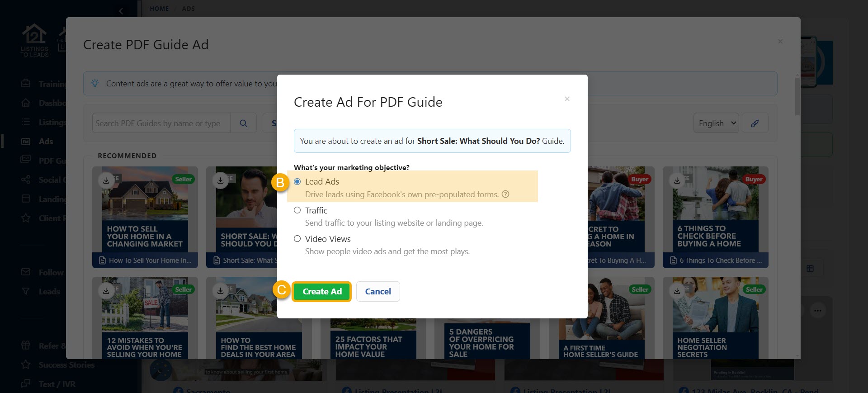Click the green Create Ad button
The height and width of the screenshot is (393, 868).
click(x=322, y=292)
